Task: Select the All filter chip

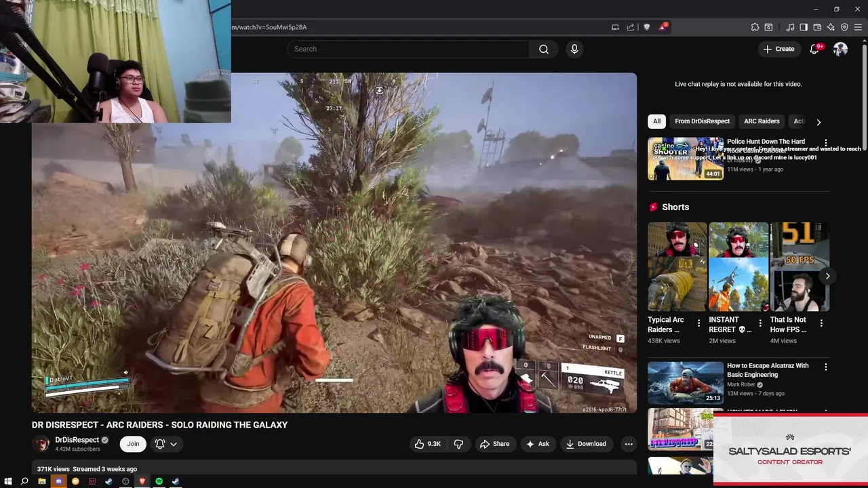Action: (656, 121)
